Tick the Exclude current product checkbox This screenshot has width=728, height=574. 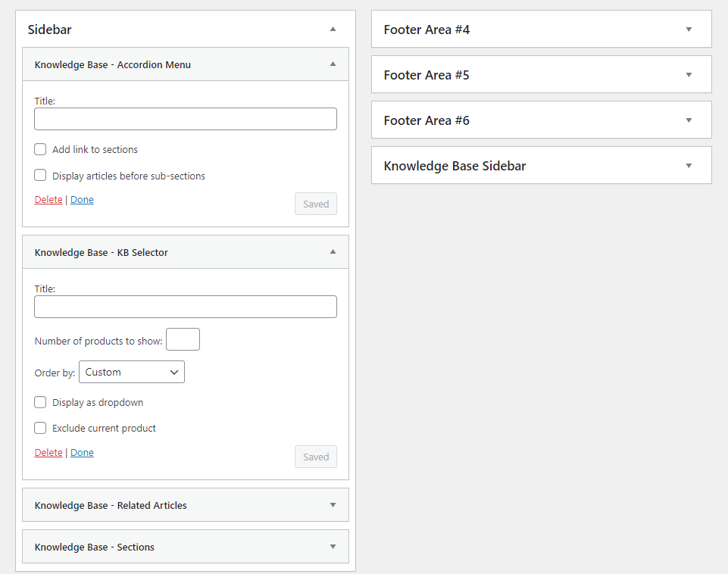(x=41, y=428)
